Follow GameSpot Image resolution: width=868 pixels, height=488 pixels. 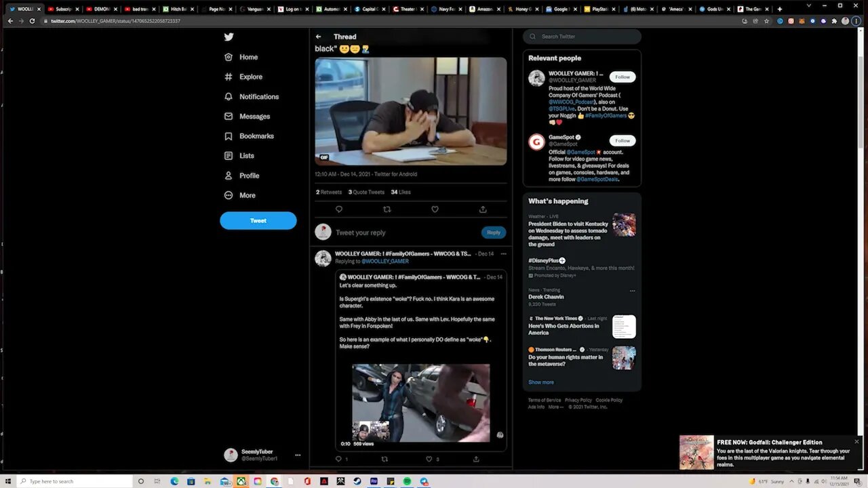click(x=623, y=140)
